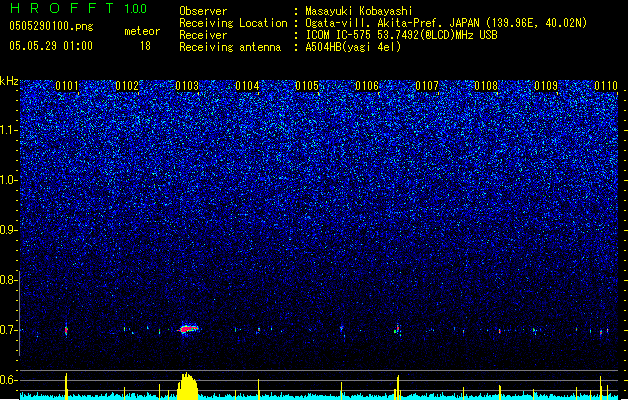Click the 0105 time marker
This screenshot has height=400, width=629.
coord(307,86)
